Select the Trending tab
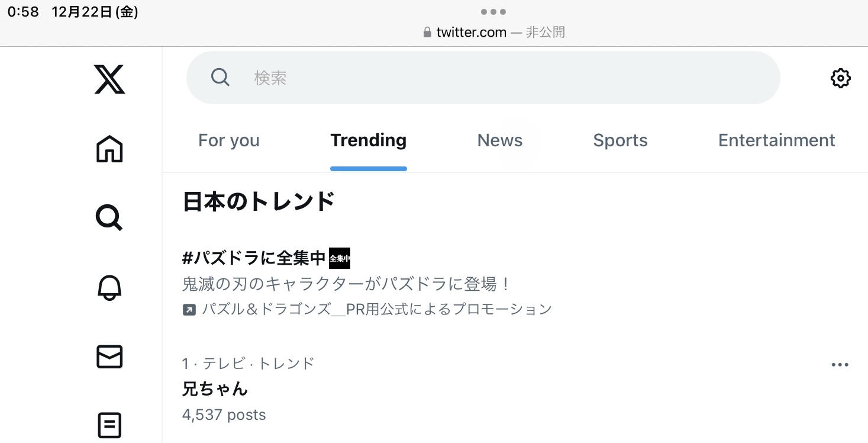The image size is (868, 443). 368,140
